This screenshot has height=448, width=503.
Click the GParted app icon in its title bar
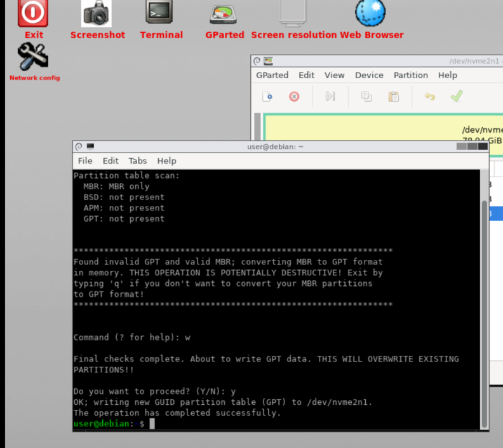click(x=268, y=61)
